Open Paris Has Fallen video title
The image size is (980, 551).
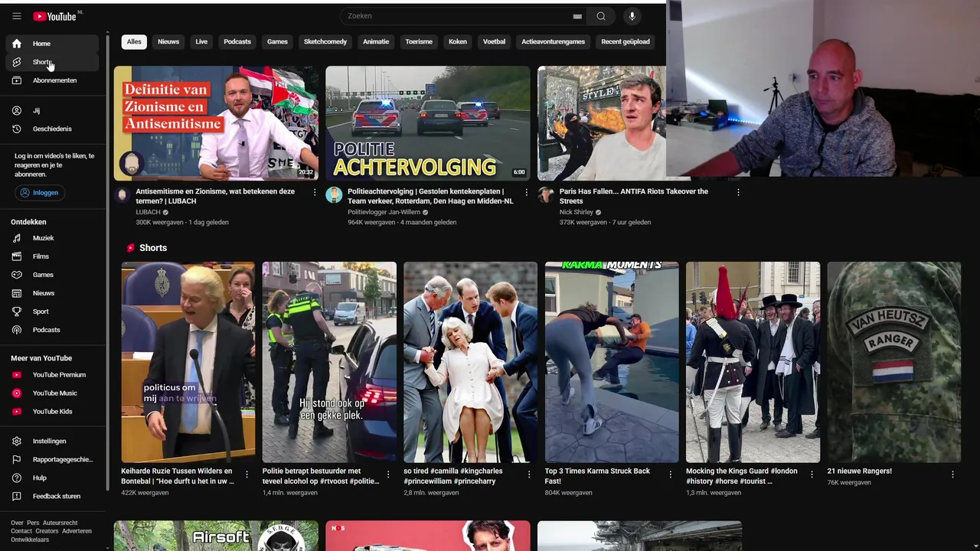[x=634, y=196]
